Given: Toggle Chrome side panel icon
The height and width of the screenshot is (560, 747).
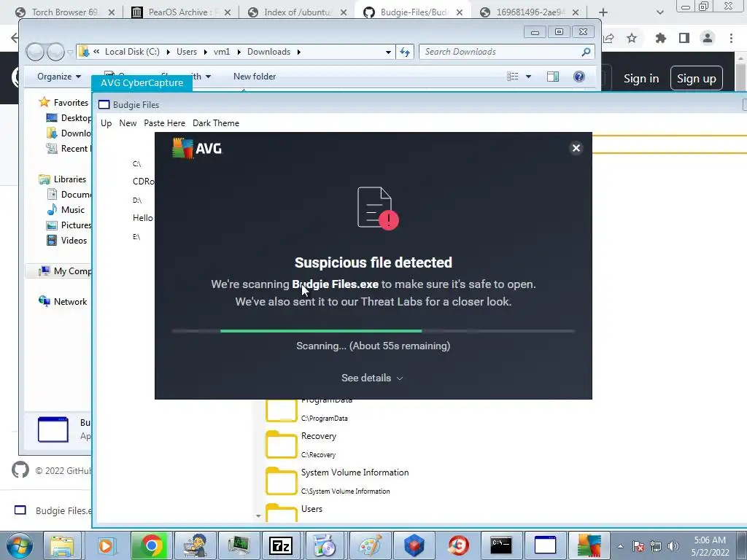Looking at the screenshot, I should pos(684,38).
